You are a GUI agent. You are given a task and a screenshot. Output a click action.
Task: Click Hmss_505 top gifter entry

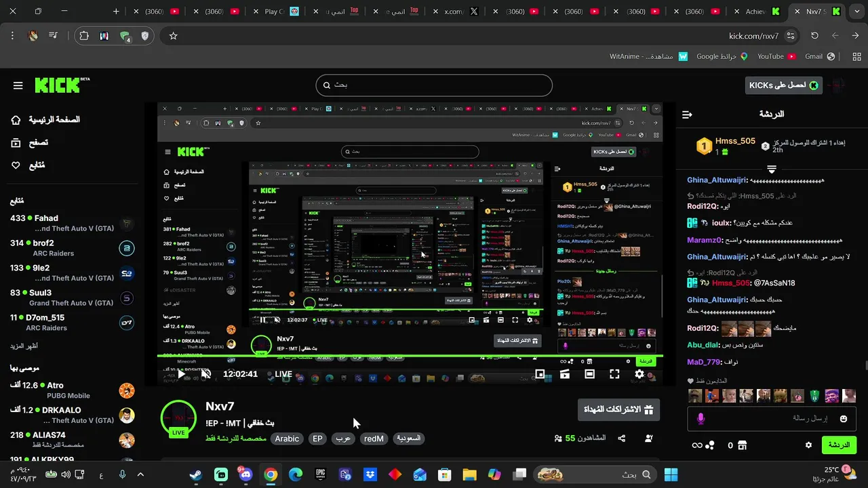726,146
